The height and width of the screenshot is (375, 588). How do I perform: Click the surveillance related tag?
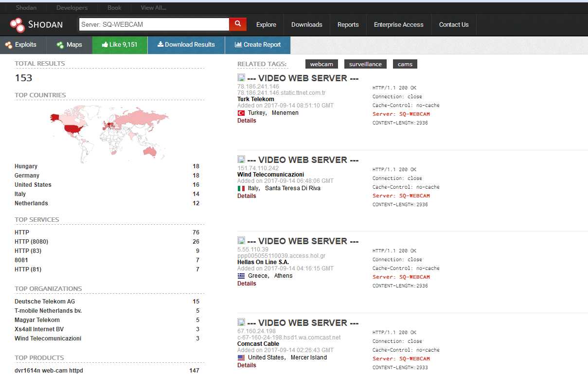coord(365,64)
